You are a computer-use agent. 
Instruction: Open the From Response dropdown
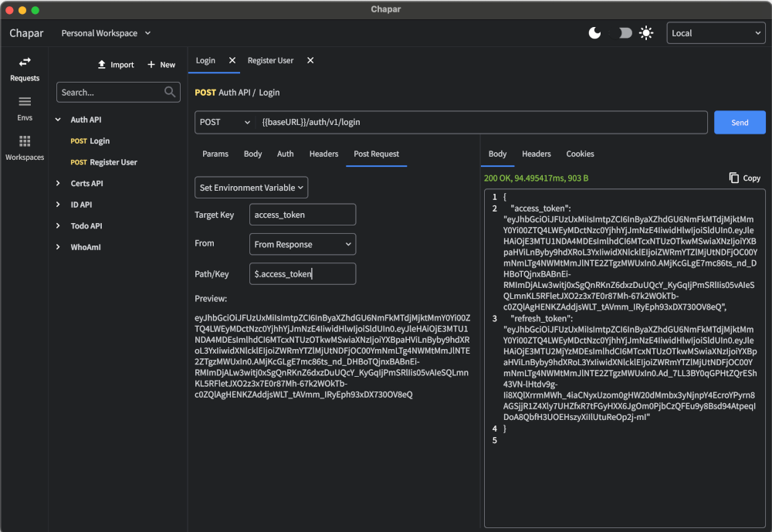pos(303,244)
